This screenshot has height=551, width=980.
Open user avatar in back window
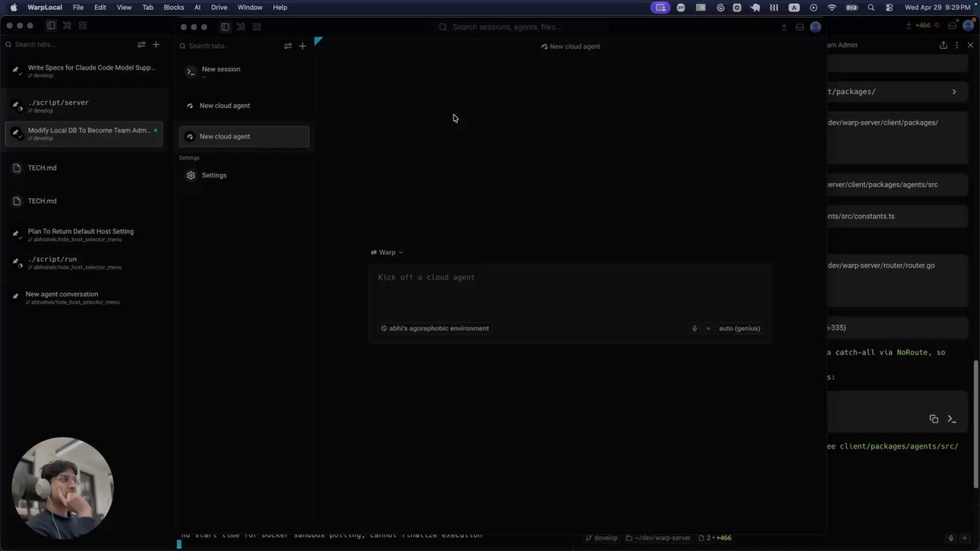click(x=968, y=25)
